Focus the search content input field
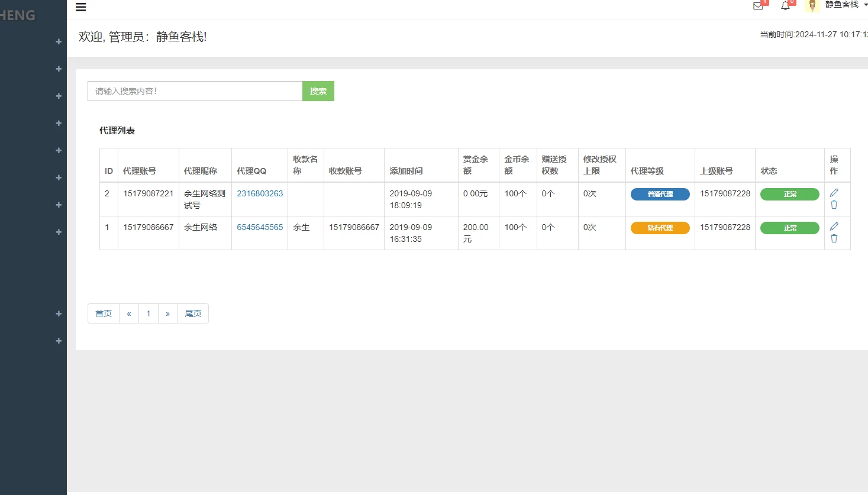Image resolution: width=868 pixels, height=495 pixels. tap(195, 91)
